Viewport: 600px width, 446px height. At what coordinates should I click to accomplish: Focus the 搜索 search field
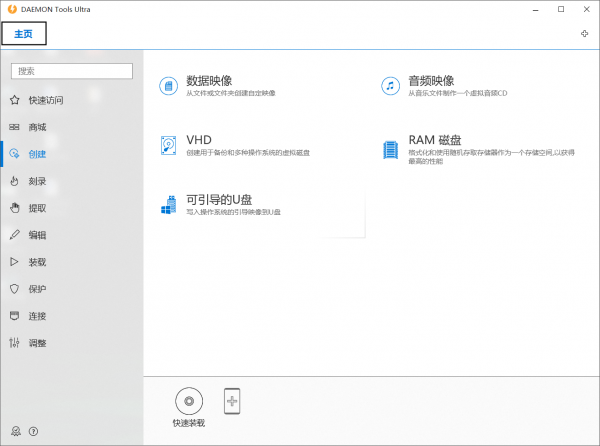pos(72,71)
